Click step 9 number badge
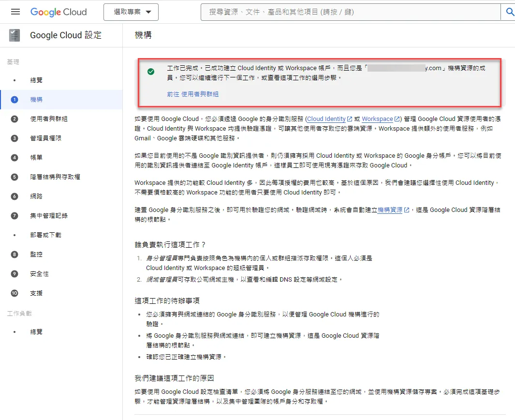 [15, 274]
